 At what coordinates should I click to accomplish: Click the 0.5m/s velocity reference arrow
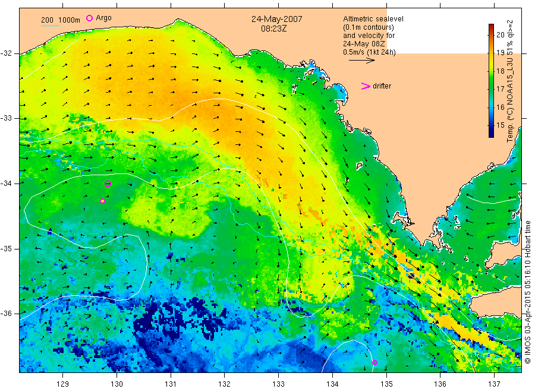click(361, 61)
